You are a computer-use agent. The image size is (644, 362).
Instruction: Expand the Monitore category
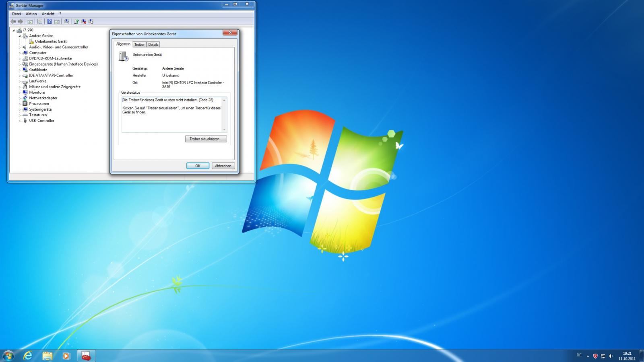[19, 92]
